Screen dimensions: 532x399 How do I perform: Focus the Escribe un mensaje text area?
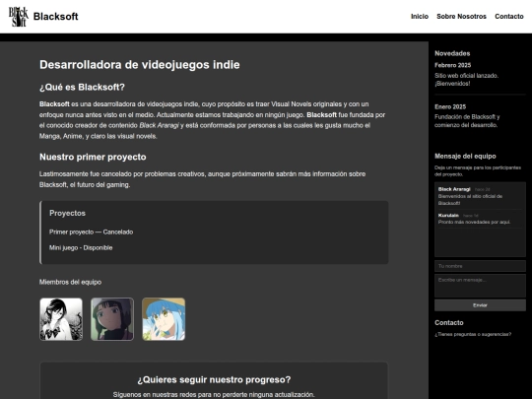point(480,286)
